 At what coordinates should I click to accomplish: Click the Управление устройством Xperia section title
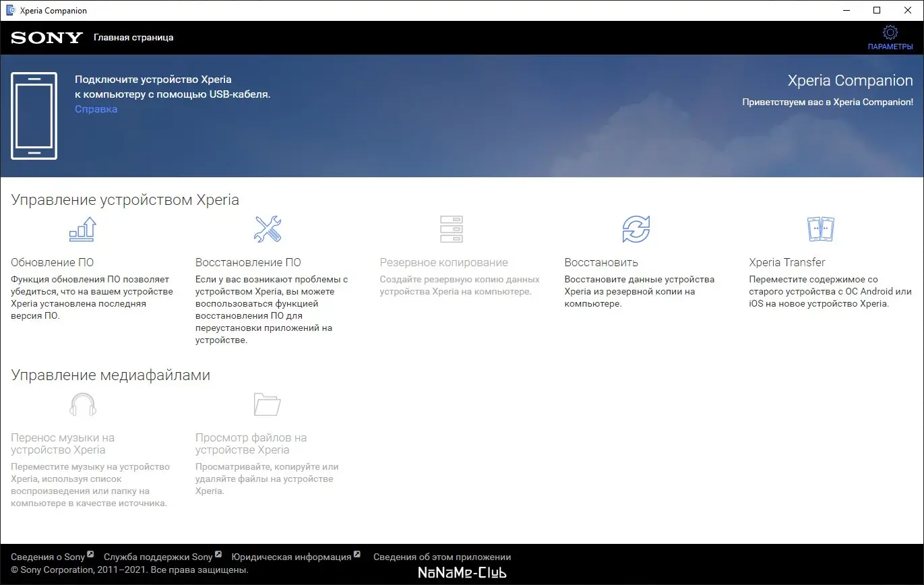tap(125, 199)
